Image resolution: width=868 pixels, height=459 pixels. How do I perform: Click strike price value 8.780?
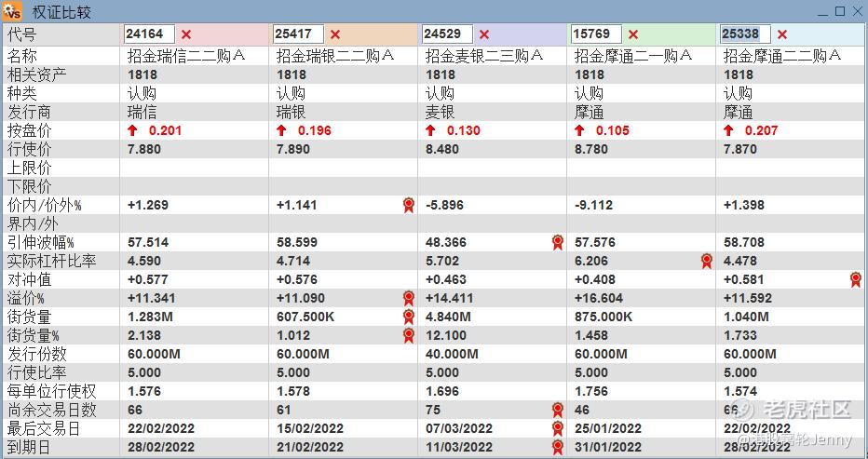pyautogui.click(x=590, y=150)
